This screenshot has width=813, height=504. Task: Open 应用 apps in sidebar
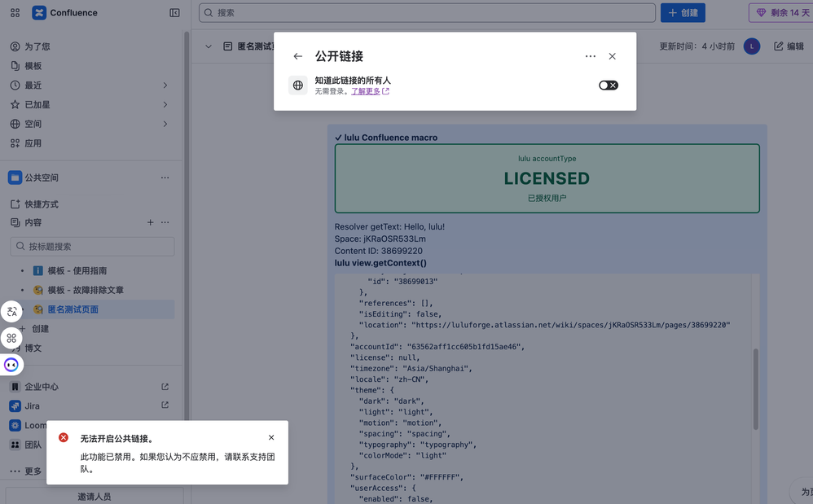coord(33,143)
